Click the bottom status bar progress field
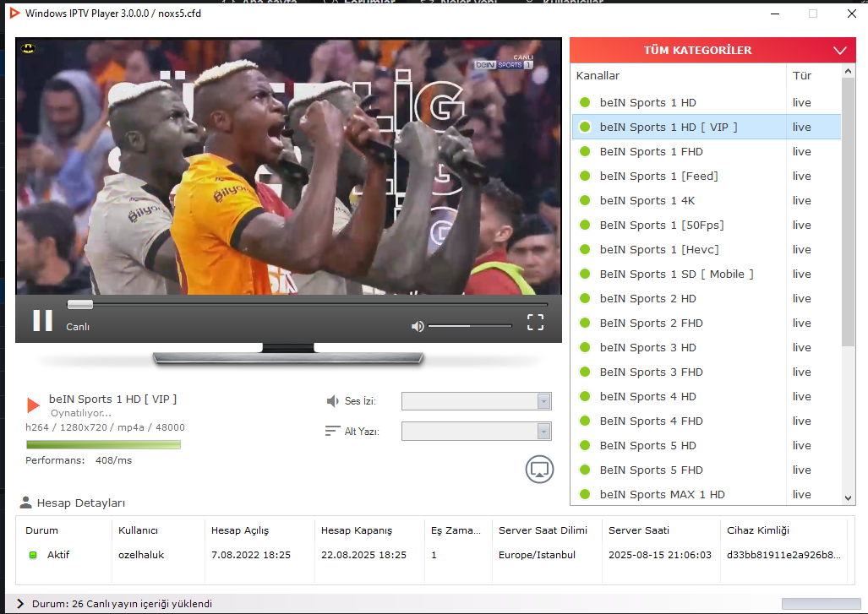868x614 pixels. pos(821,604)
